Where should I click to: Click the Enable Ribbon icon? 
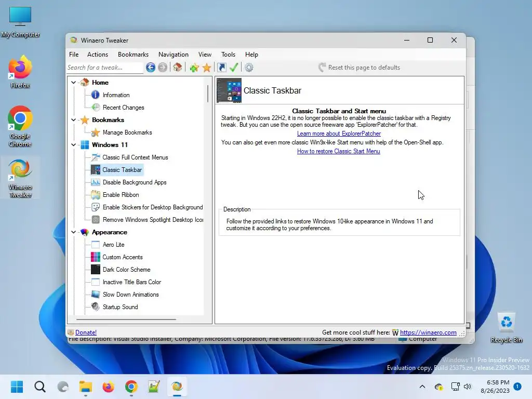coord(96,195)
